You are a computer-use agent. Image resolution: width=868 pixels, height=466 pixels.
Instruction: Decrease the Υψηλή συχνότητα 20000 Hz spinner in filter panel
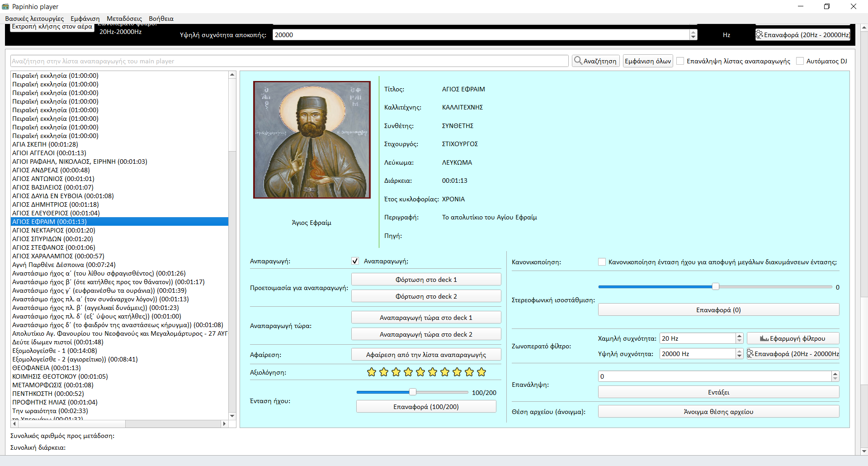click(739, 356)
